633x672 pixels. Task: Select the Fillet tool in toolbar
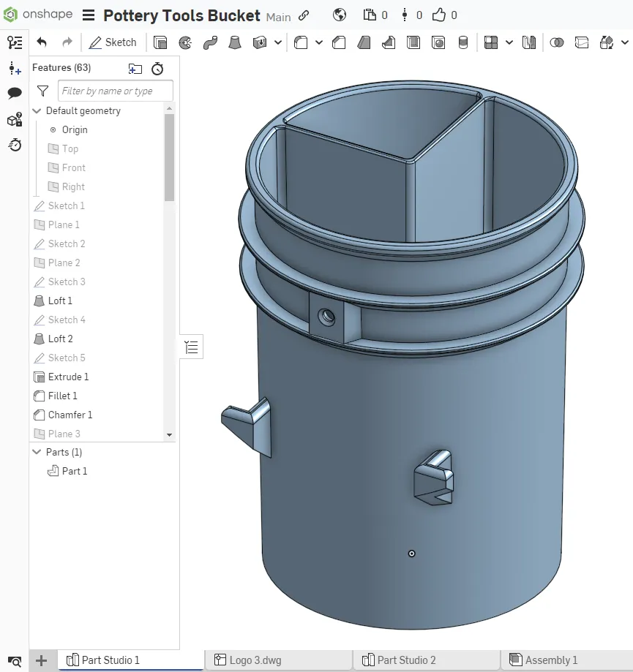pyautogui.click(x=301, y=42)
